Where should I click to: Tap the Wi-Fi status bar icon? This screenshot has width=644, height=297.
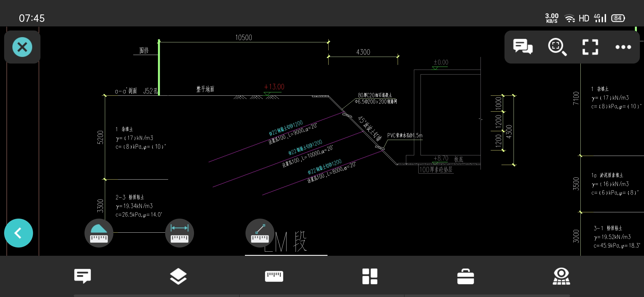pos(569,18)
